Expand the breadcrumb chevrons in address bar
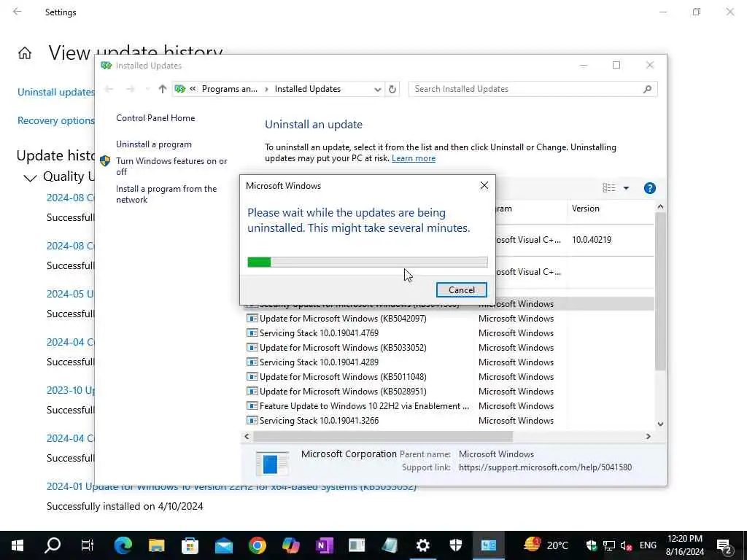 point(193,89)
